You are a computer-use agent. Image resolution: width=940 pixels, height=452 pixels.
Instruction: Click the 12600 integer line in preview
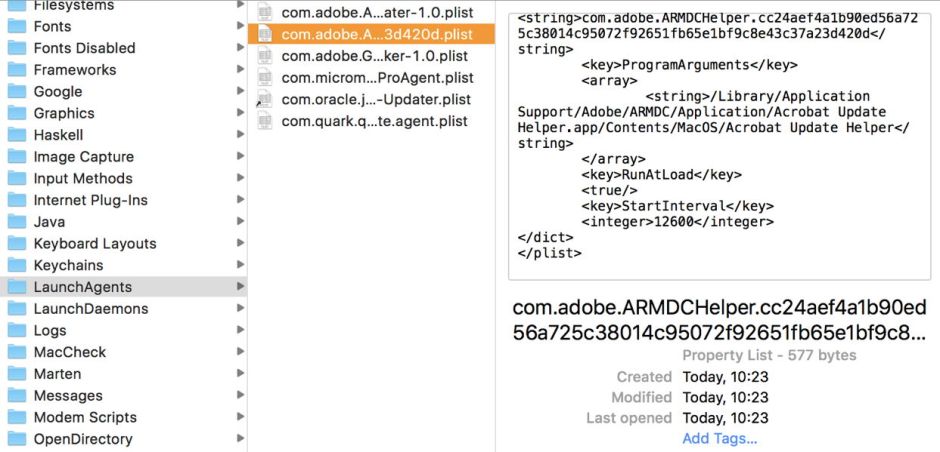coord(677,222)
